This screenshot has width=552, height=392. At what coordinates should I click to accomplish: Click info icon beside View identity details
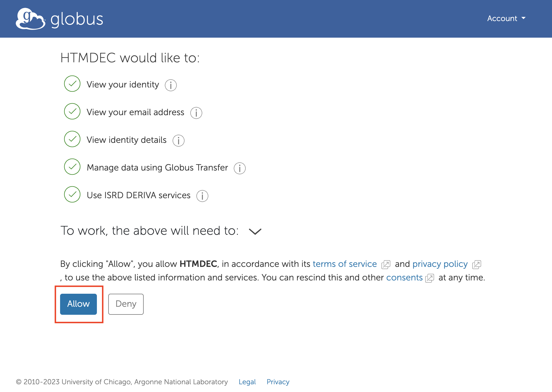coord(179,140)
